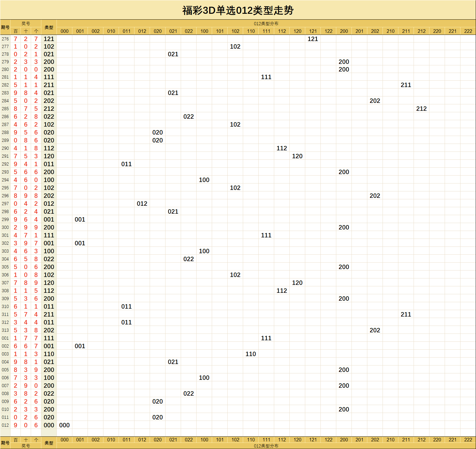
Task: Click the 012 distribution cell in row 297
Action: coord(142,203)
